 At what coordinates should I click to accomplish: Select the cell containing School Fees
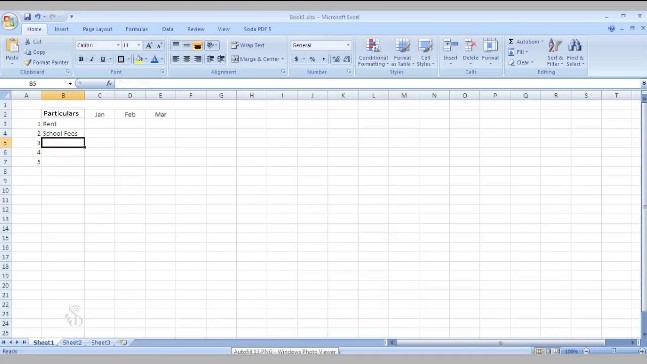tap(63, 133)
